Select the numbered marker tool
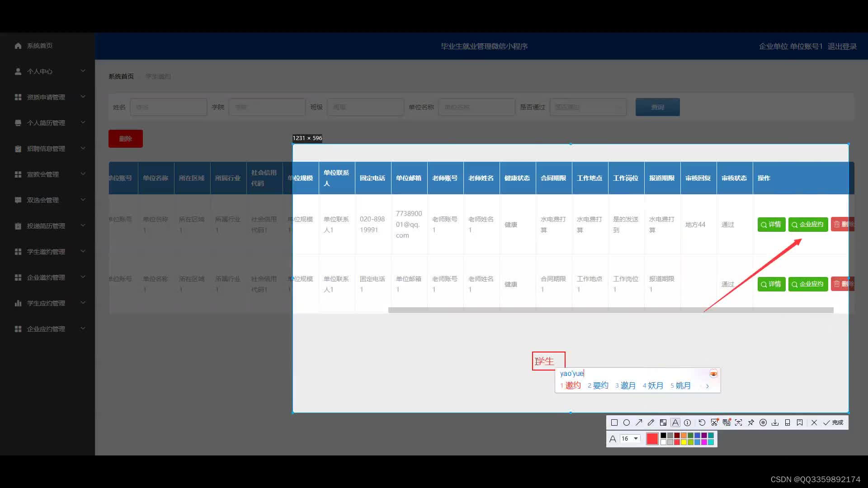This screenshot has height=488, width=868. click(x=687, y=422)
